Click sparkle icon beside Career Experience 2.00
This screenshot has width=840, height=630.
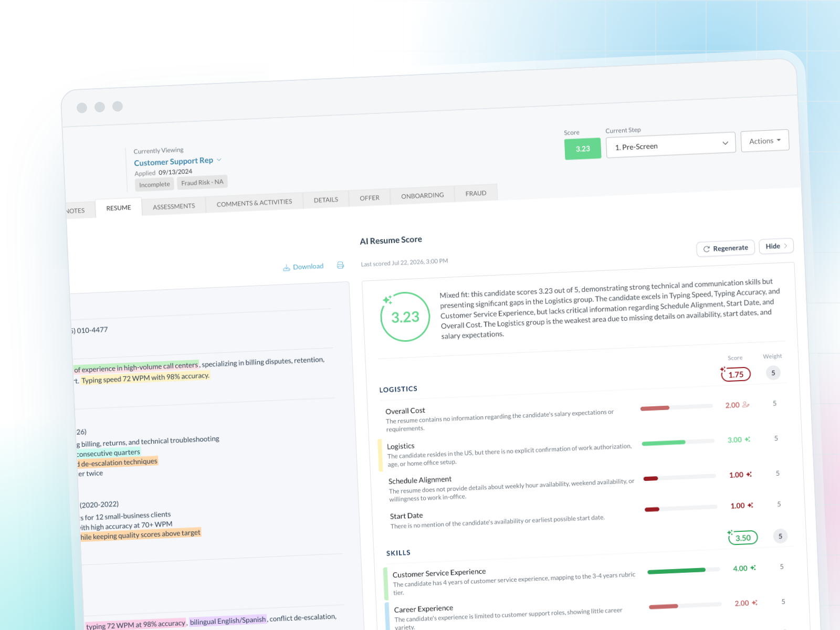pos(754,603)
